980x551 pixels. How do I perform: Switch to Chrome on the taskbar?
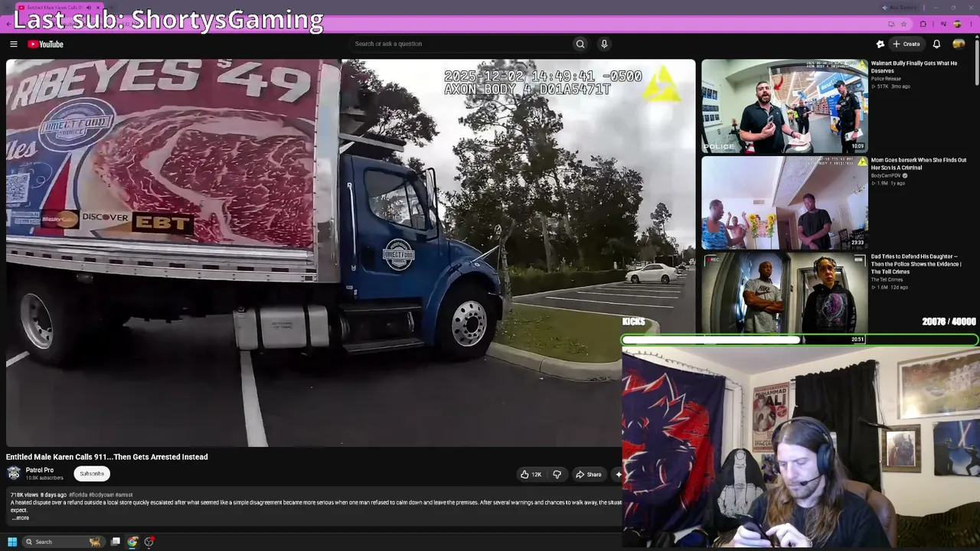[132, 542]
